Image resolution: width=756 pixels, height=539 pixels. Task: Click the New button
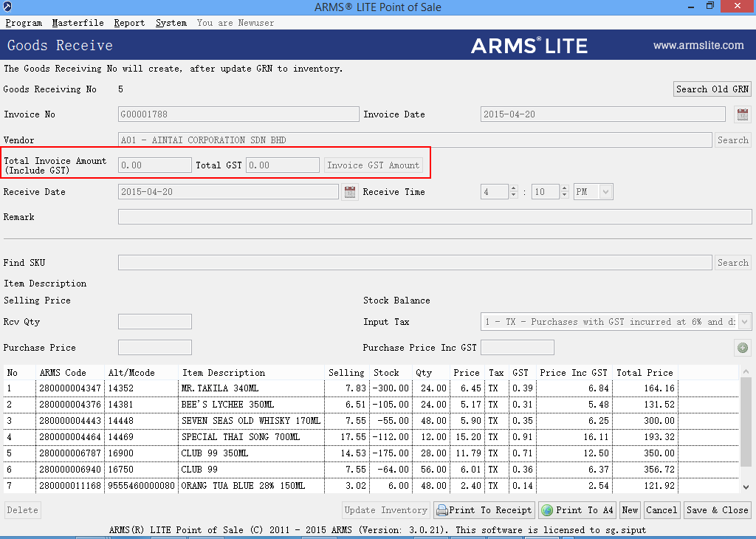[x=630, y=510]
